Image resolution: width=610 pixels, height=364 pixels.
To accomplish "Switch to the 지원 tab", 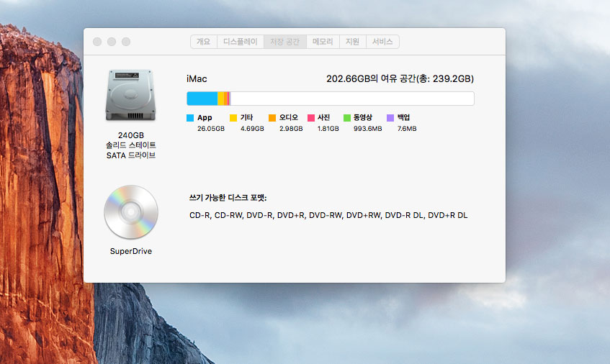I will [352, 42].
